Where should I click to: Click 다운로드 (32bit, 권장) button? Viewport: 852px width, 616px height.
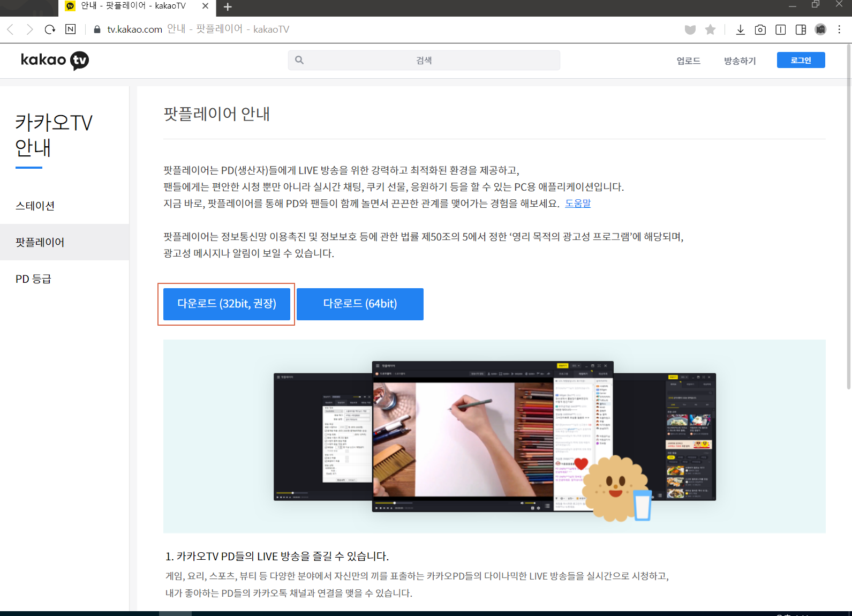coord(227,304)
